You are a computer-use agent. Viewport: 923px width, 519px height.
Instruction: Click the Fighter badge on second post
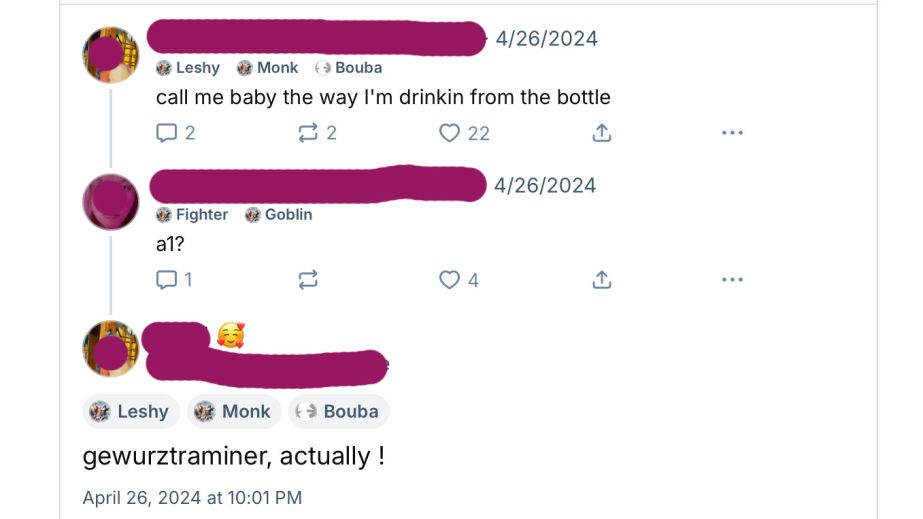coord(193,215)
